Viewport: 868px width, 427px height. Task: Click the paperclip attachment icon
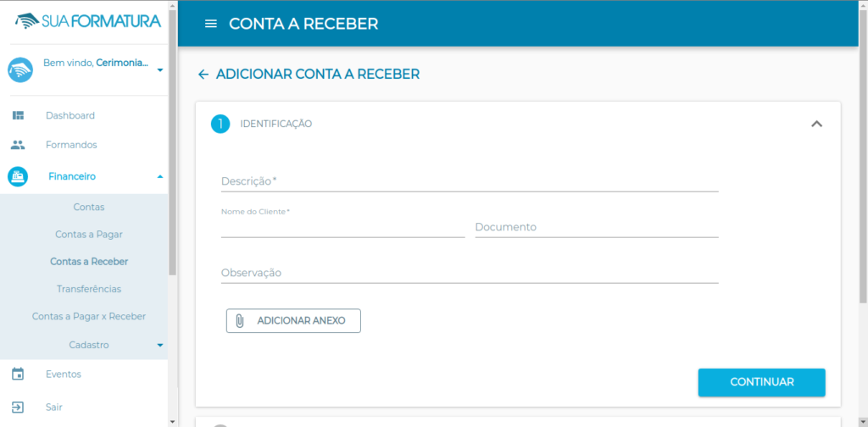pyautogui.click(x=240, y=321)
